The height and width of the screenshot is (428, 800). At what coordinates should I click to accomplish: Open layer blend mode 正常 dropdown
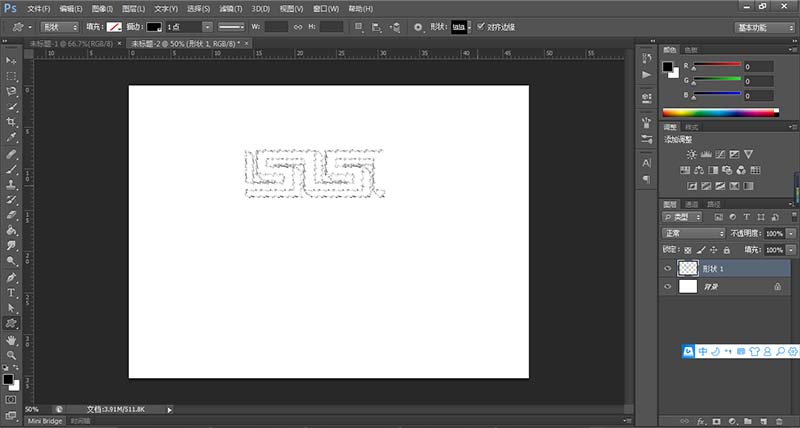[x=693, y=233]
